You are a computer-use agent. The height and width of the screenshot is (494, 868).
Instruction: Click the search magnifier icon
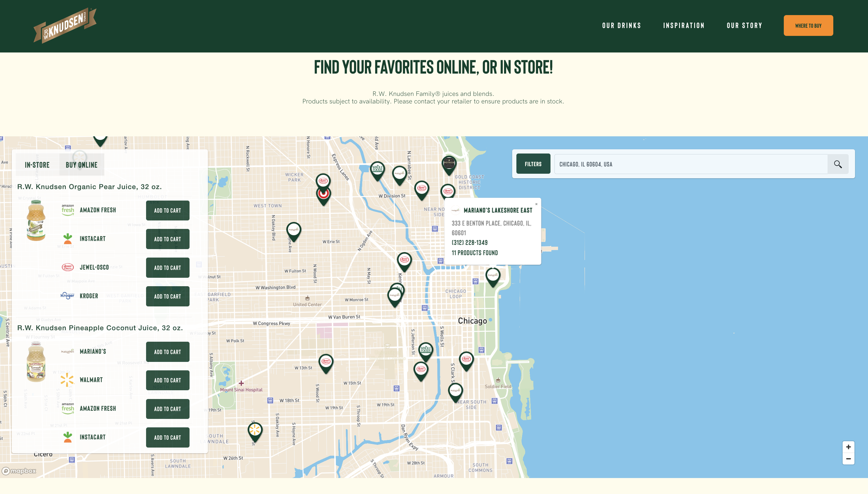838,164
